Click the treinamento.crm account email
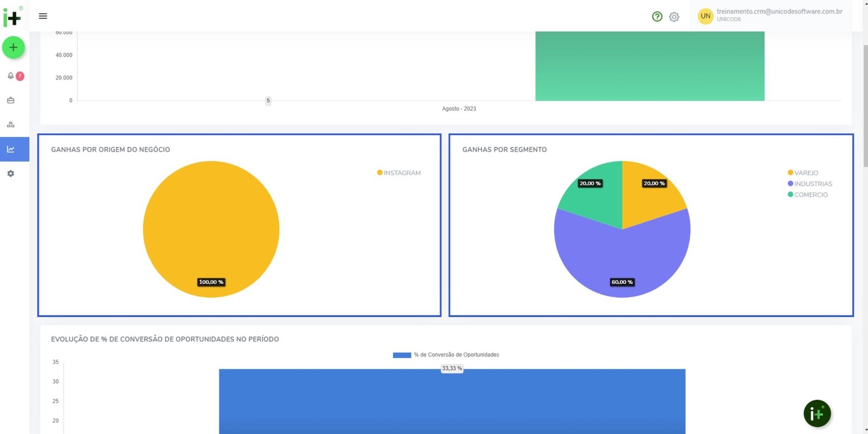Viewport: 868px width, 434px height. 779,11
